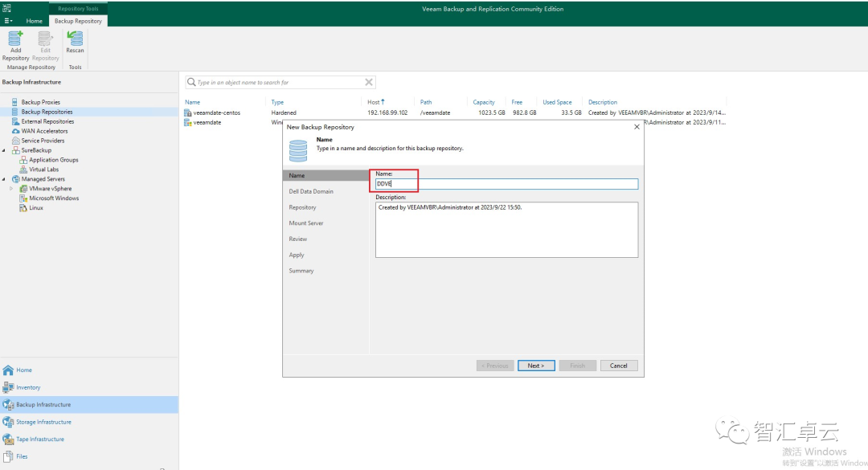Cancel the New Backup Repository wizard
The height and width of the screenshot is (470, 868).
[618, 365]
